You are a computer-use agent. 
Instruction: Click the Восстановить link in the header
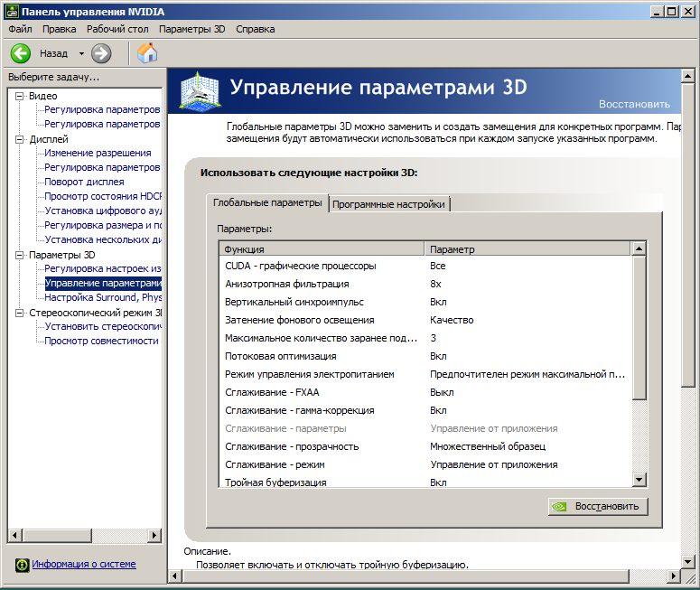(x=634, y=104)
